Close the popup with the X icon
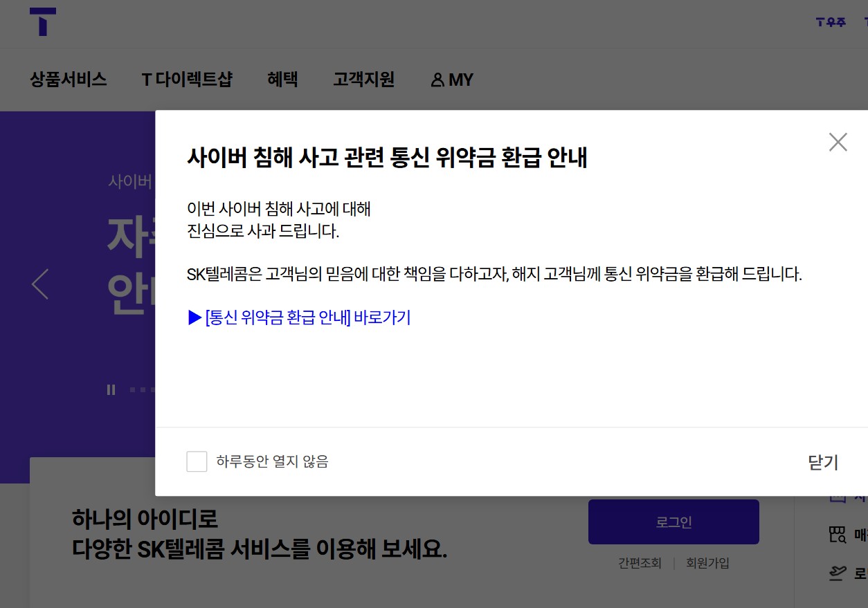Image resolution: width=868 pixels, height=608 pixels. [838, 142]
